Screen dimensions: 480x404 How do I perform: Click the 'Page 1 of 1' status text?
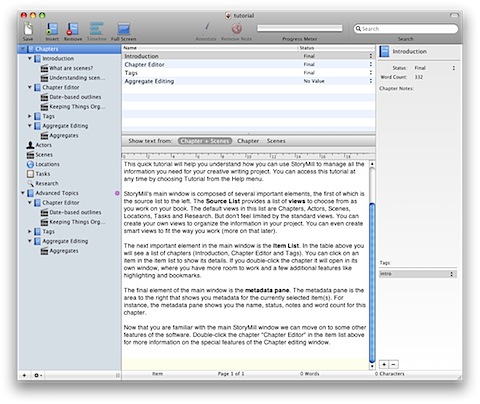[x=231, y=374]
